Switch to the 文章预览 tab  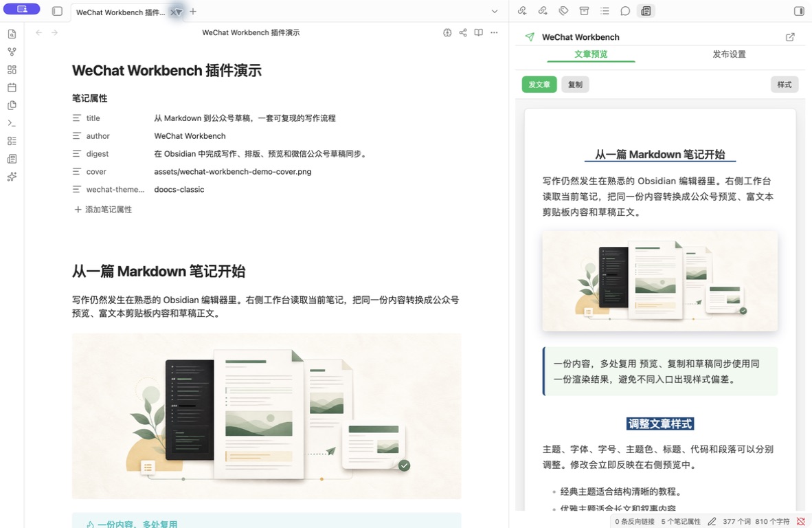[x=591, y=54]
